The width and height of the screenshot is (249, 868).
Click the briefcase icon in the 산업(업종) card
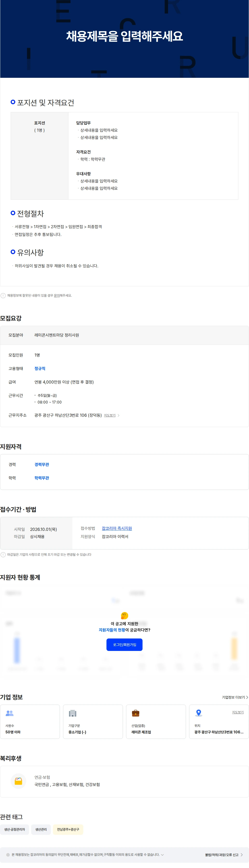pyautogui.click(x=135, y=713)
